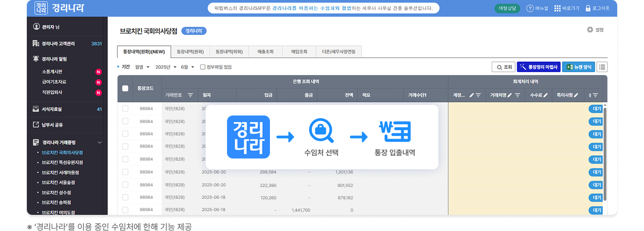Check the select-all checkbox in table header
The image size is (644, 231).
pos(125,88)
